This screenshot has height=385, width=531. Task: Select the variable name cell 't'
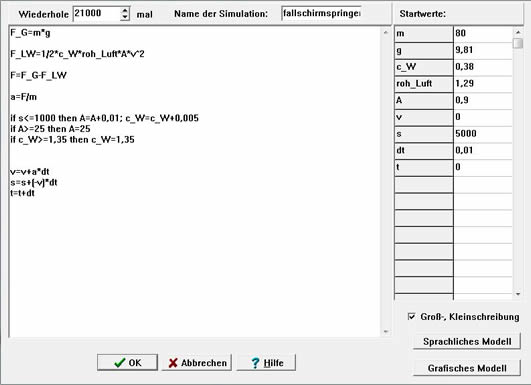click(424, 168)
